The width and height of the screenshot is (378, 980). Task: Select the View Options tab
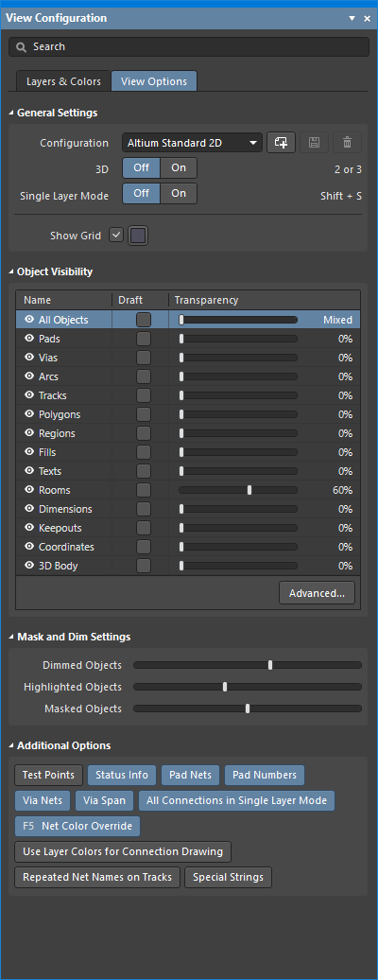[154, 81]
